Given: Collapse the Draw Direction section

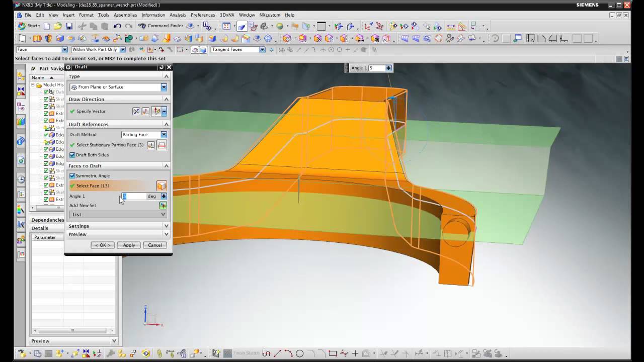Looking at the screenshot, I should [x=166, y=99].
